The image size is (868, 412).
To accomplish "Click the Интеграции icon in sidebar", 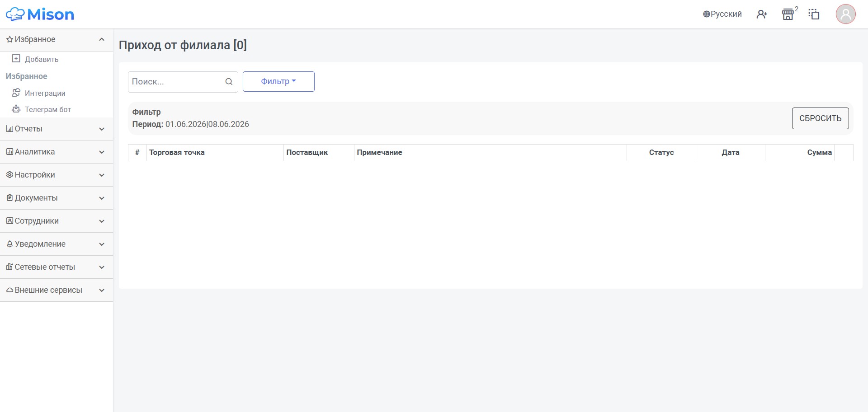I will point(16,93).
